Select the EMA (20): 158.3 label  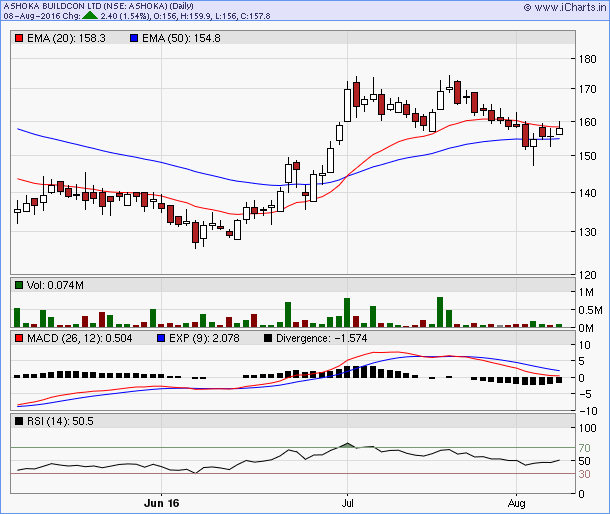(x=66, y=38)
